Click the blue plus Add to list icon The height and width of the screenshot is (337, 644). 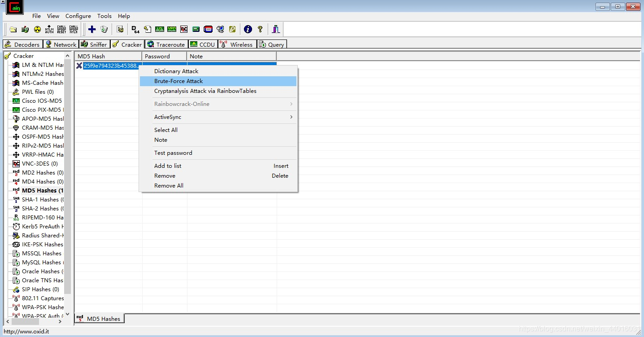(x=92, y=30)
